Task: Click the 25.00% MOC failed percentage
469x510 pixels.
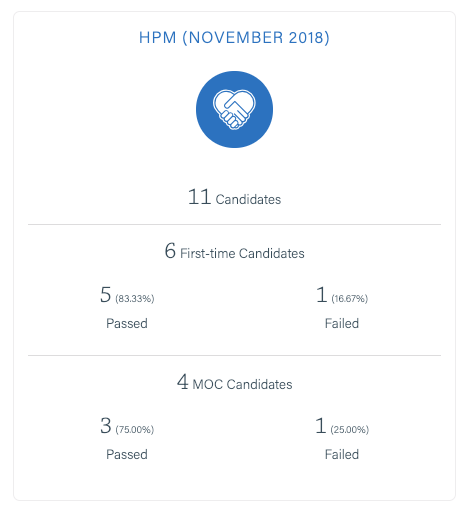Action: [349, 429]
